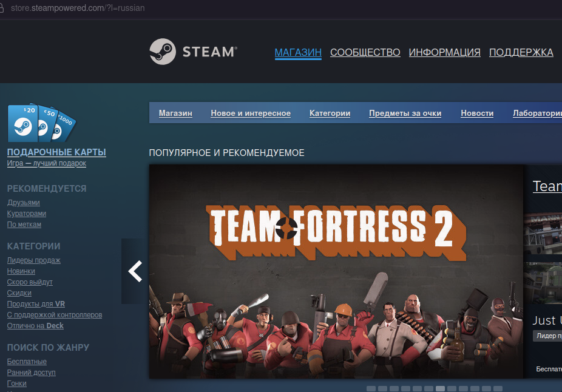Click the Team Fortress title link at right
This screenshot has width=562, height=392.
(547, 186)
